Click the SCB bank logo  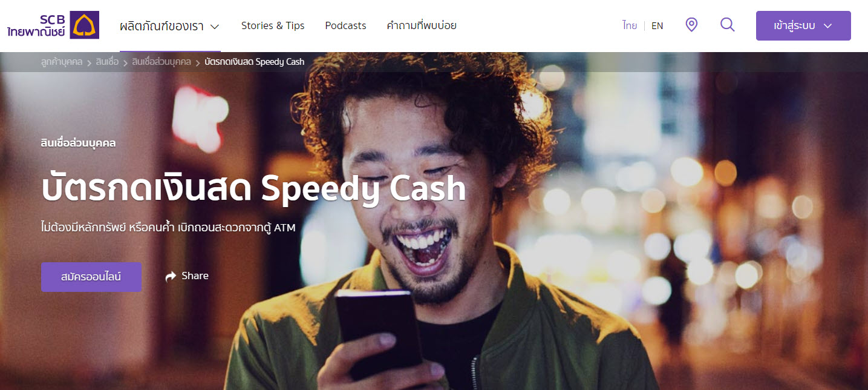53,25
